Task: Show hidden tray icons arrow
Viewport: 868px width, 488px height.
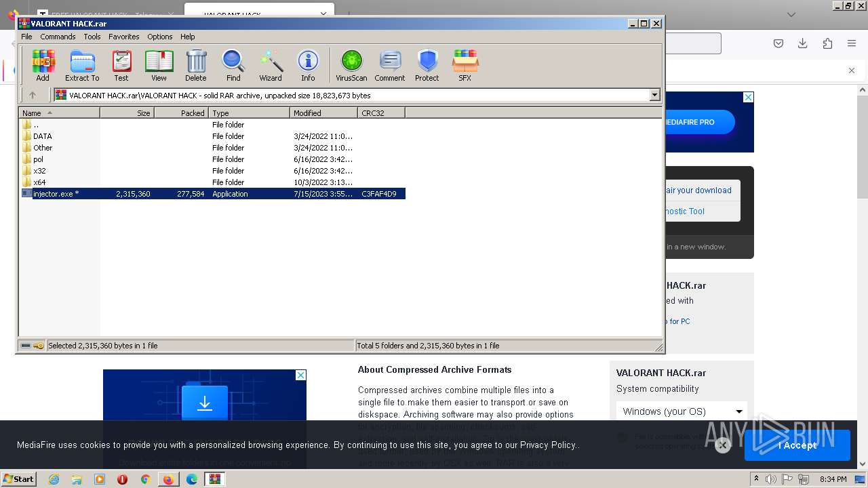Action: pyautogui.click(x=757, y=479)
